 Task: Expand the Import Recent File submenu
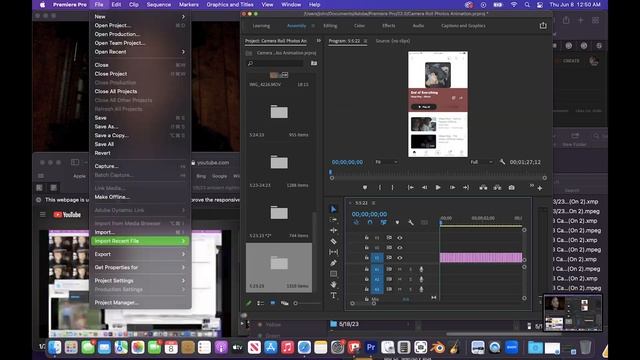140,241
